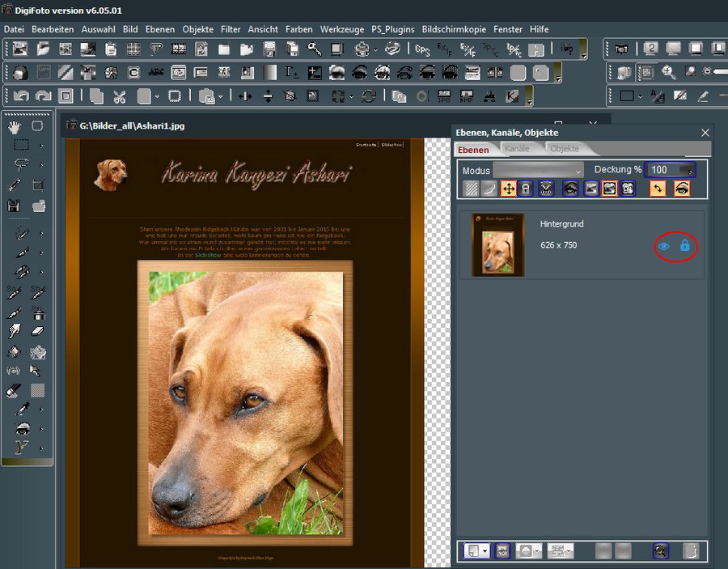Click the scissors cut icon

coord(119,96)
